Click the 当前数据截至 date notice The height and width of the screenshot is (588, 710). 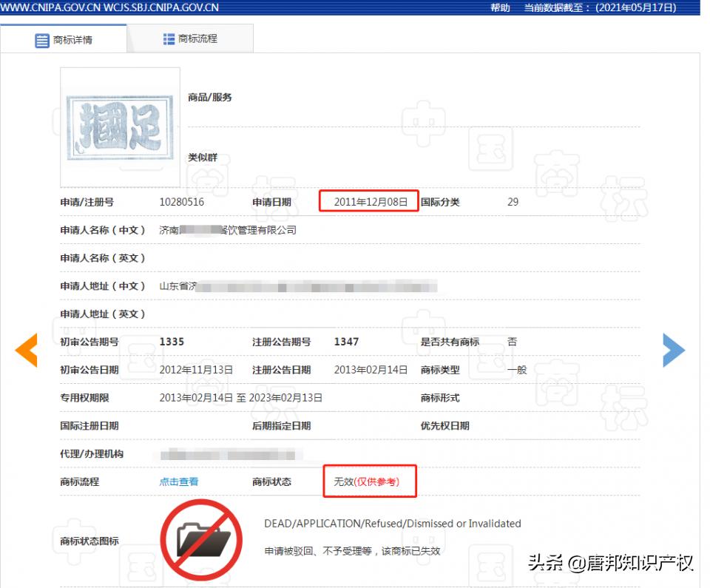[598, 7]
